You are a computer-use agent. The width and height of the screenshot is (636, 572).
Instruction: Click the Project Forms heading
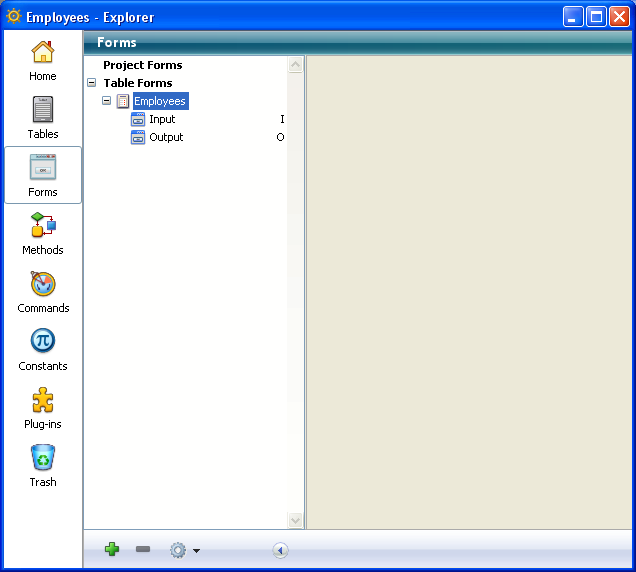[x=143, y=65]
